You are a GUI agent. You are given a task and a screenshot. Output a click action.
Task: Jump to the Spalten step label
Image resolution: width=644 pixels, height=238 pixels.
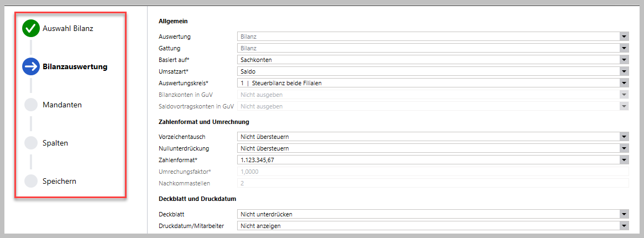[x=55, y=143]
